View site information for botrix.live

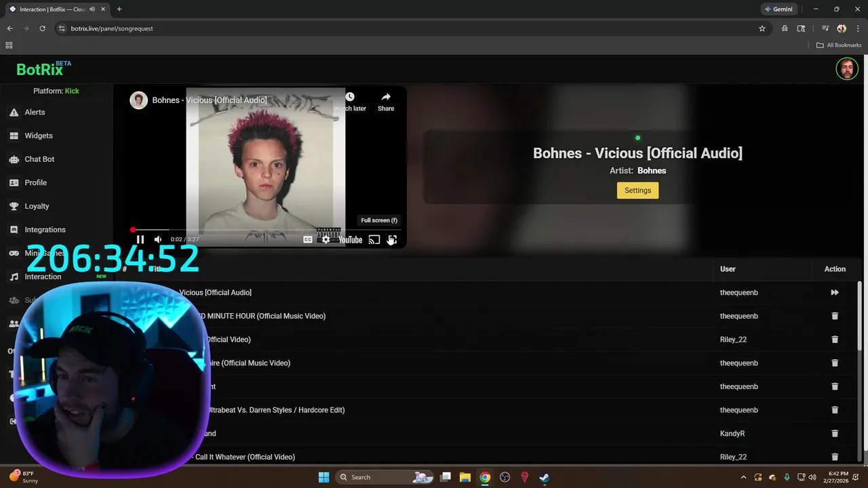tap(62, 28)
